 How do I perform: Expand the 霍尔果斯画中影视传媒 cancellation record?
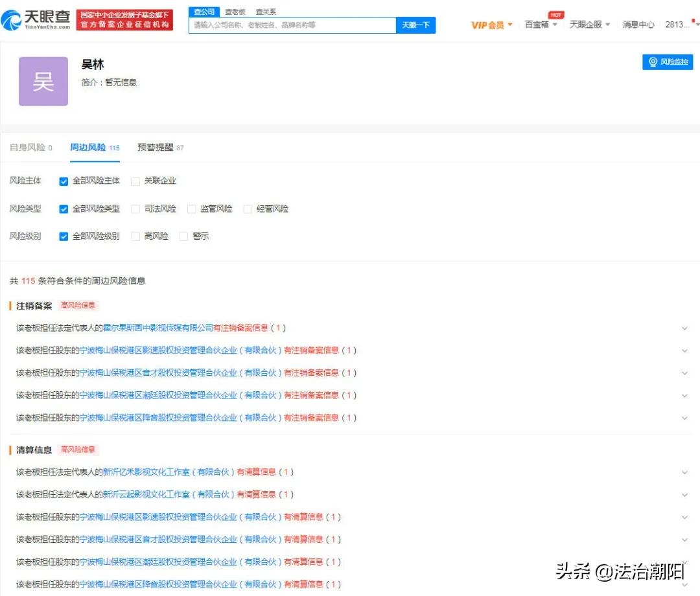coord(685,328)
